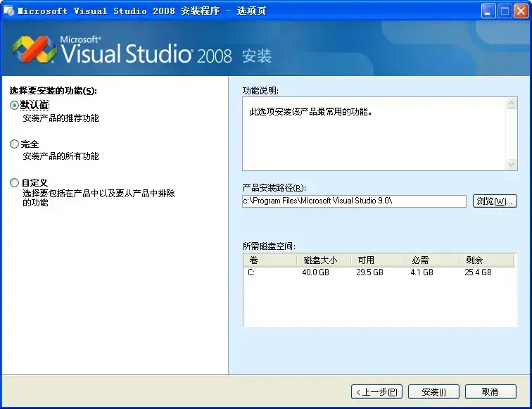The width and height of the screenshot is (532, 409).
Task: Click the 安装产品的推荐功能 description
Action: [61, 118]
